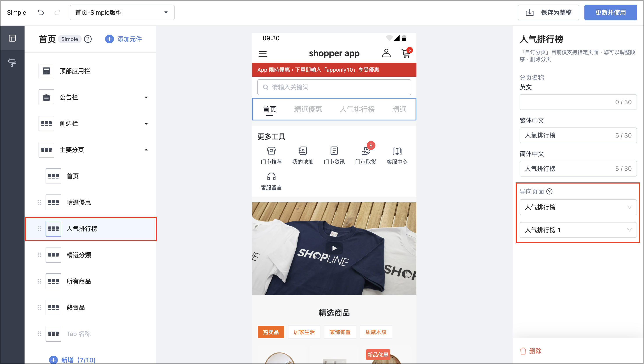The image size is (644, 364).
Task: Click drag handle of 所有商品 row
Action: pos(39,281)
